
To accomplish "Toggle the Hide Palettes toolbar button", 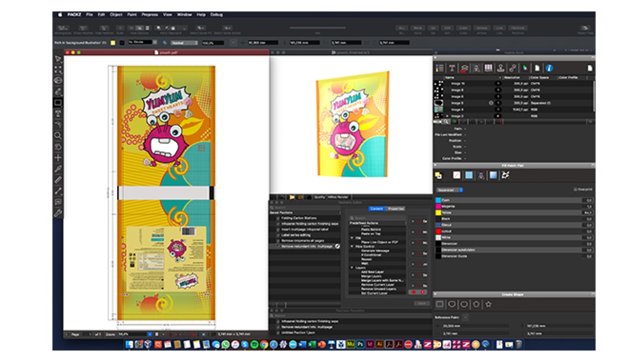I will (104, 29).
